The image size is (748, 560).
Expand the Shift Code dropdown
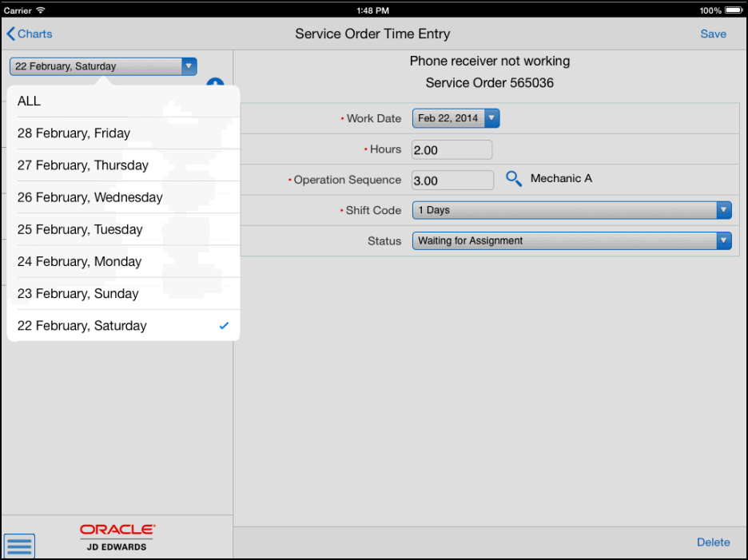(571, 210)
